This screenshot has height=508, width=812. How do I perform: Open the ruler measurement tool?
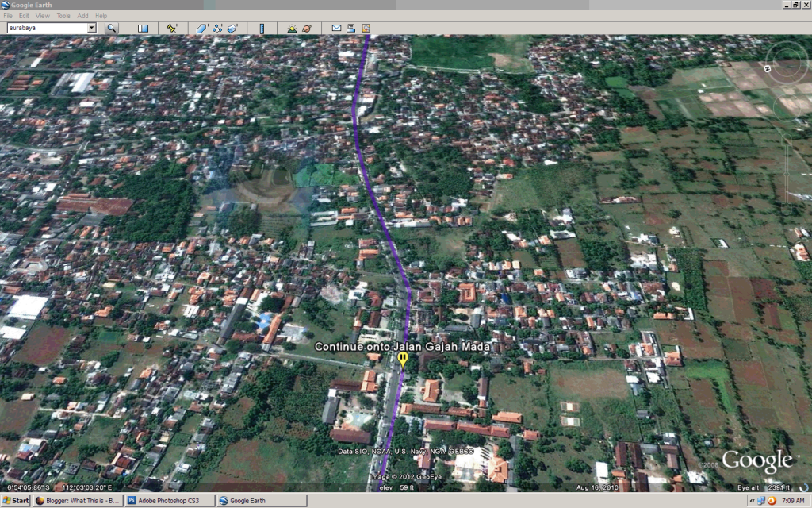[262, 28]
